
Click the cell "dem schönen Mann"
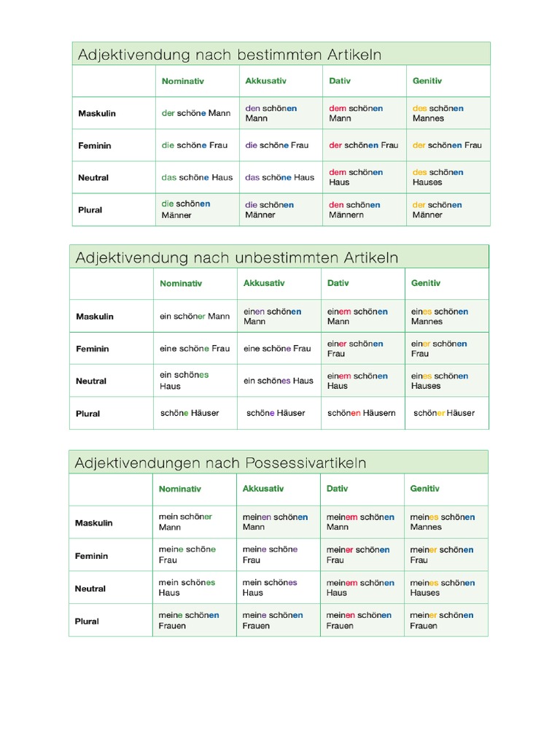(x=356, y=113)
